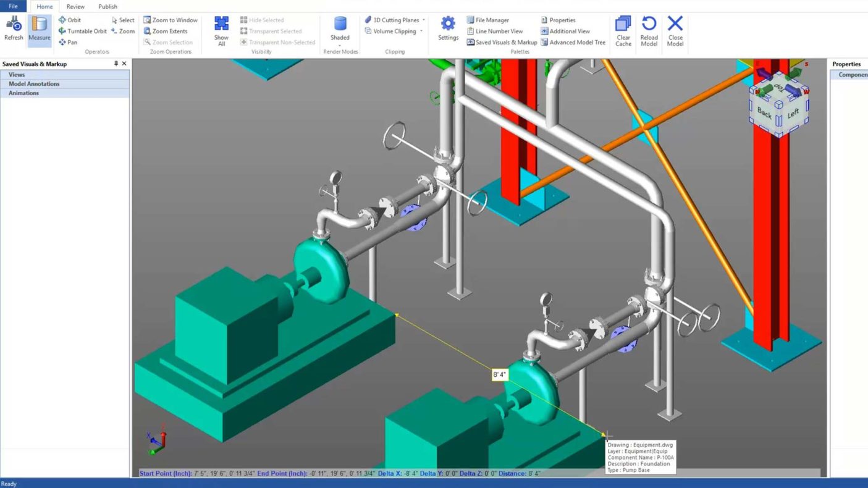Toggle the Measure tool

(40, 30)
